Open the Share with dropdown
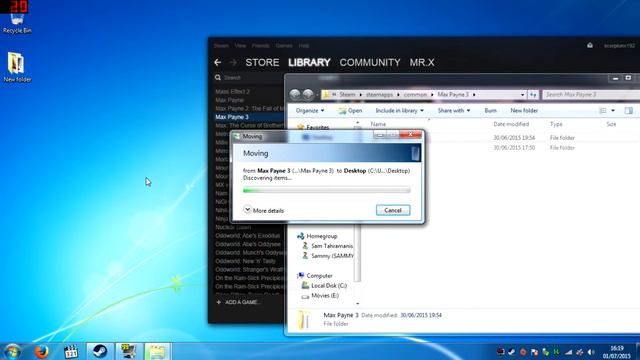The height and width of the screenshot is (360, 640). (454, 111)
